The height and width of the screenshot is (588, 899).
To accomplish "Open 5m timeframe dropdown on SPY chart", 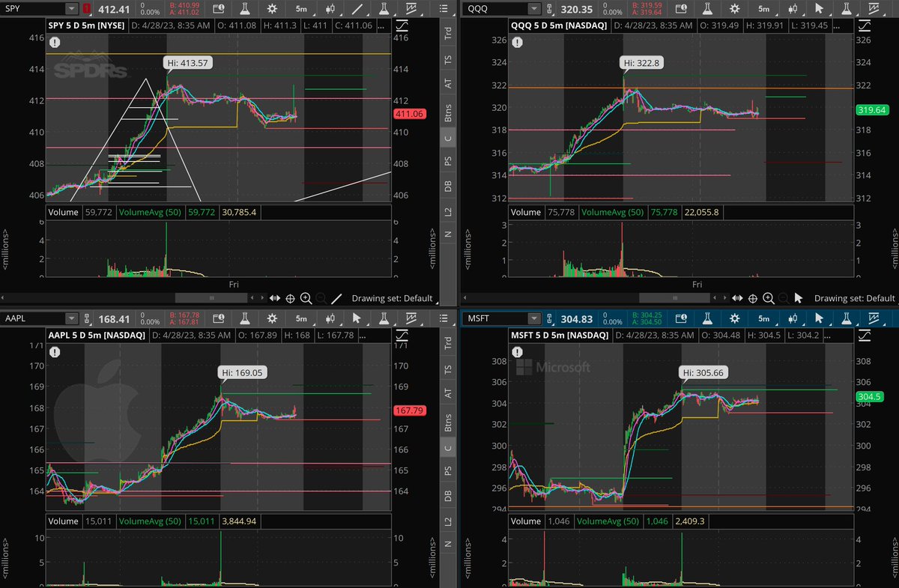I will (300, 9).
